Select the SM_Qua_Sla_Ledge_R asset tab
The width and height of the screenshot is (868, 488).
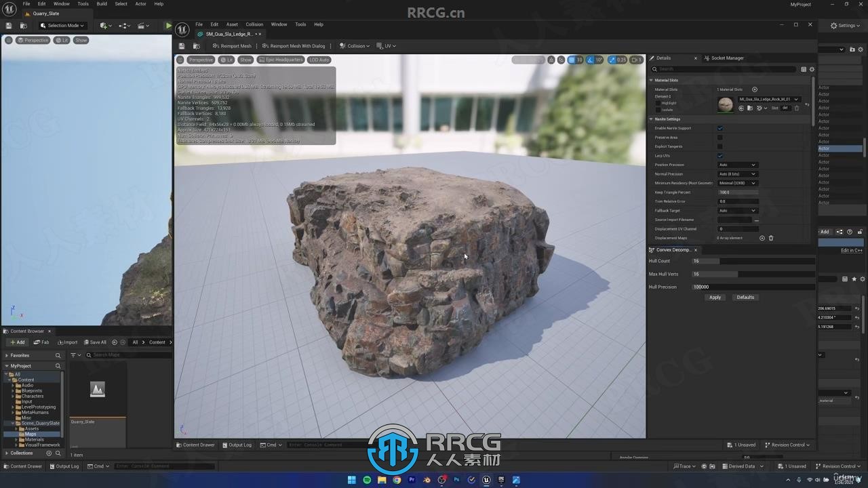pyautogui.click(x=229, y=34)
